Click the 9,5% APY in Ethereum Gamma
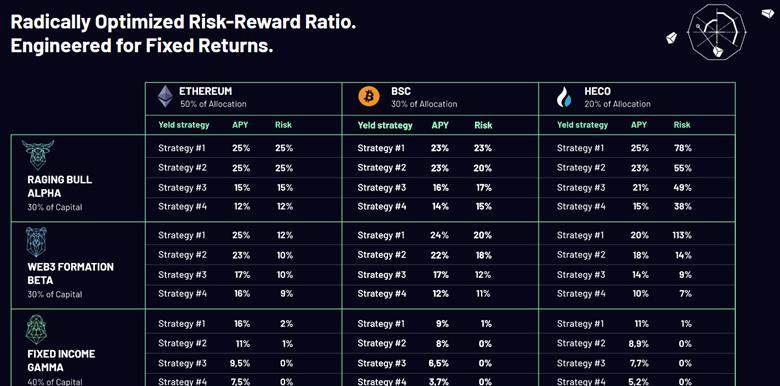780x386 pixels. (x=240, y=363)
